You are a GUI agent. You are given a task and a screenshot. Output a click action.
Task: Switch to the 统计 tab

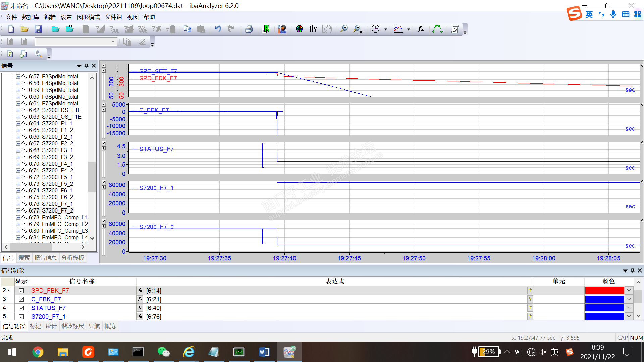(x=51, y=326)
